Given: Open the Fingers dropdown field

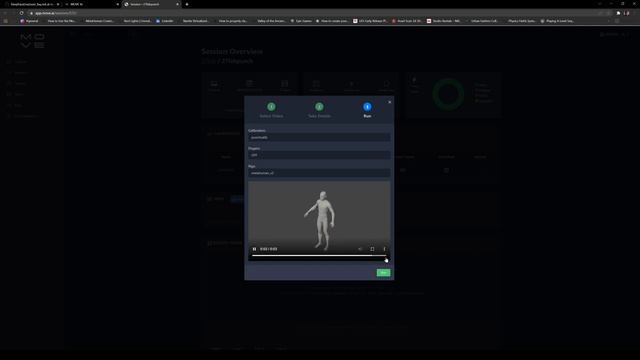Looking at the screenshot, I should click(319, 155).
